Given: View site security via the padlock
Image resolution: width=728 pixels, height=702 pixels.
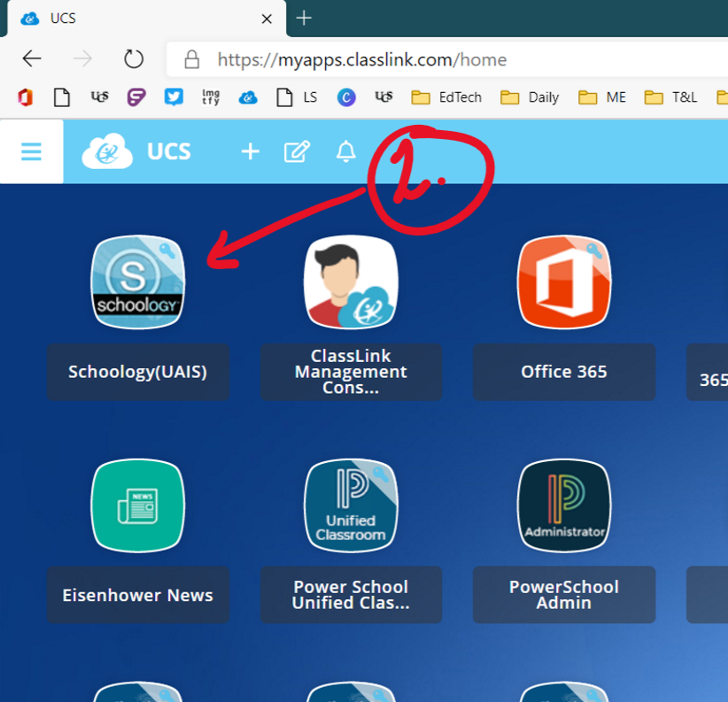Looking at the screenshot, I should [190, 59].
